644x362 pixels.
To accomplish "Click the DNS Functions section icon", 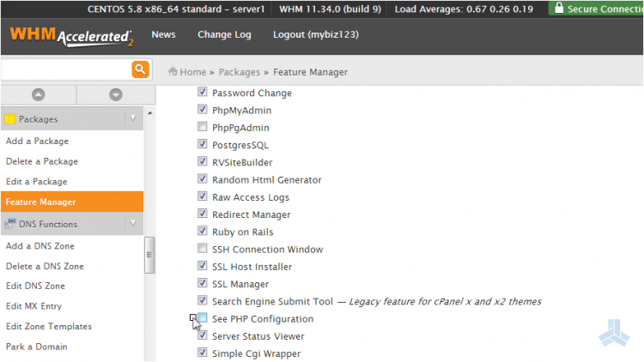I will click(10, 224).
